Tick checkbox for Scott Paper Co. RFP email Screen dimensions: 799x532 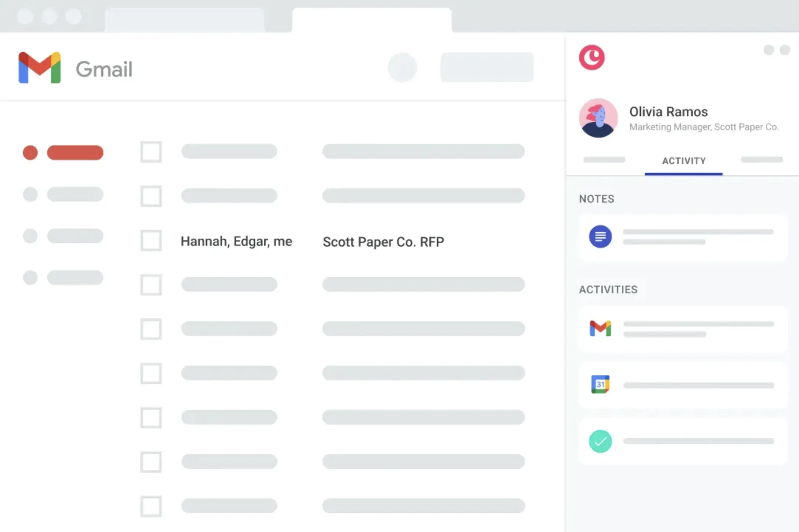(151, 241)
